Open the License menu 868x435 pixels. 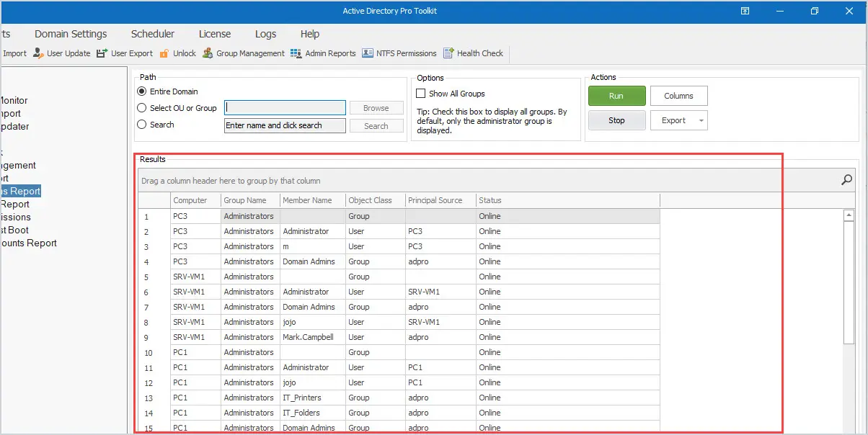(215, 34)
